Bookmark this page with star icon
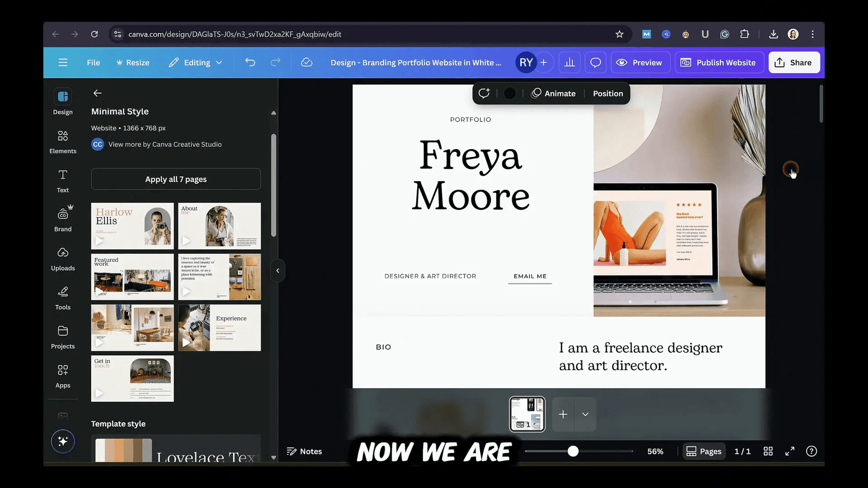 (x=620, y=34)
